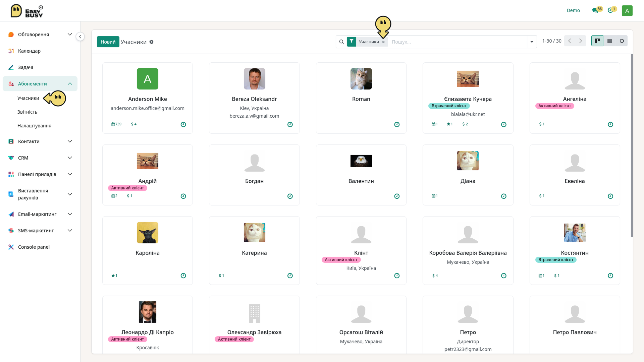
Task: Open Налаштування submenu item
Action: coord(34,126)
